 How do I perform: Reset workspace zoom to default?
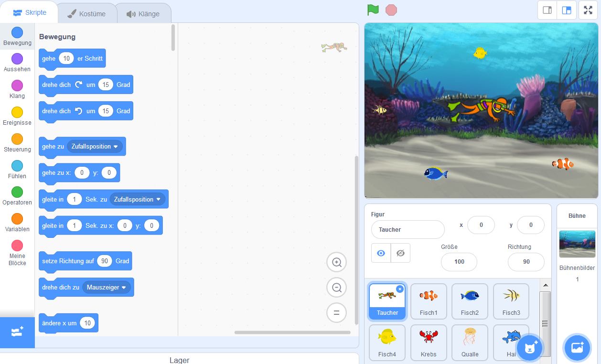tap(336, 313)
